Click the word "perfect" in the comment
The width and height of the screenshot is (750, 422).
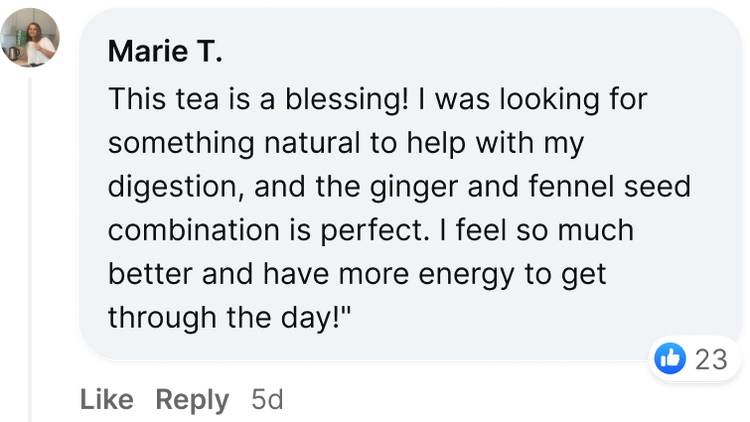[x=382, y=230]
